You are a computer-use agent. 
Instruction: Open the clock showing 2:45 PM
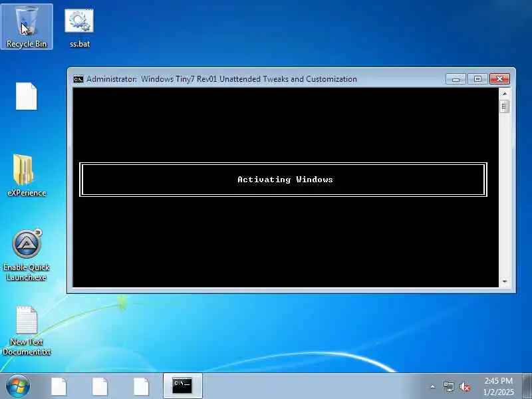point(498,386)
